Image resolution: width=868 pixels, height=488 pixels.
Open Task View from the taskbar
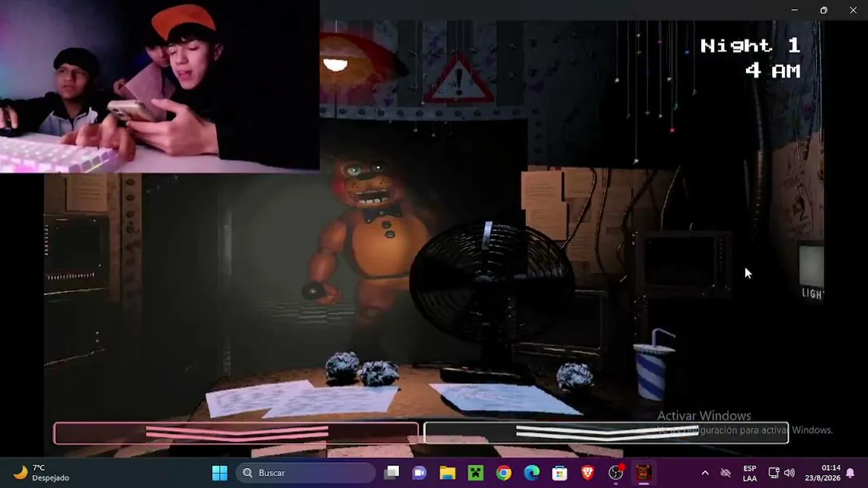(391, 473)
